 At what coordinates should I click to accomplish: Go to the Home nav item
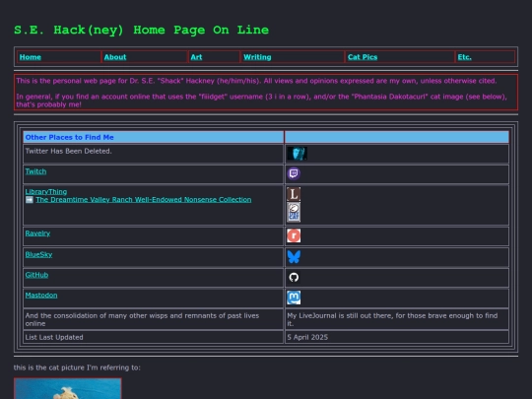31,57
